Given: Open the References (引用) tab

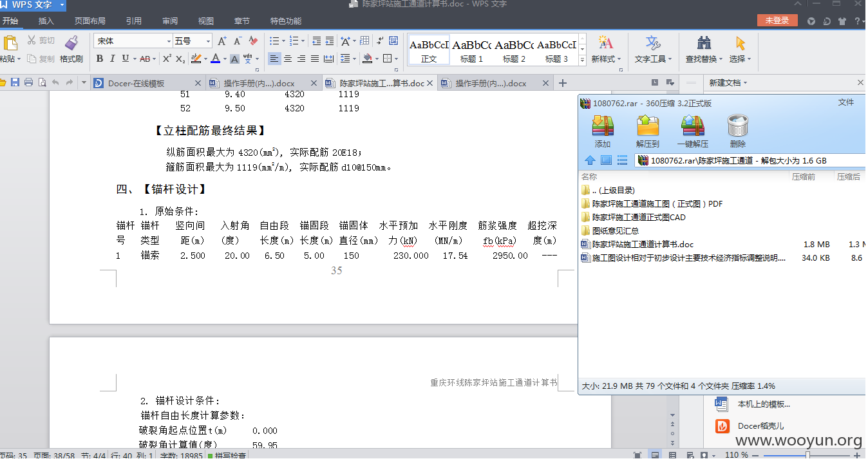Looking at the screenshot, I should click(x=133, y=21).
